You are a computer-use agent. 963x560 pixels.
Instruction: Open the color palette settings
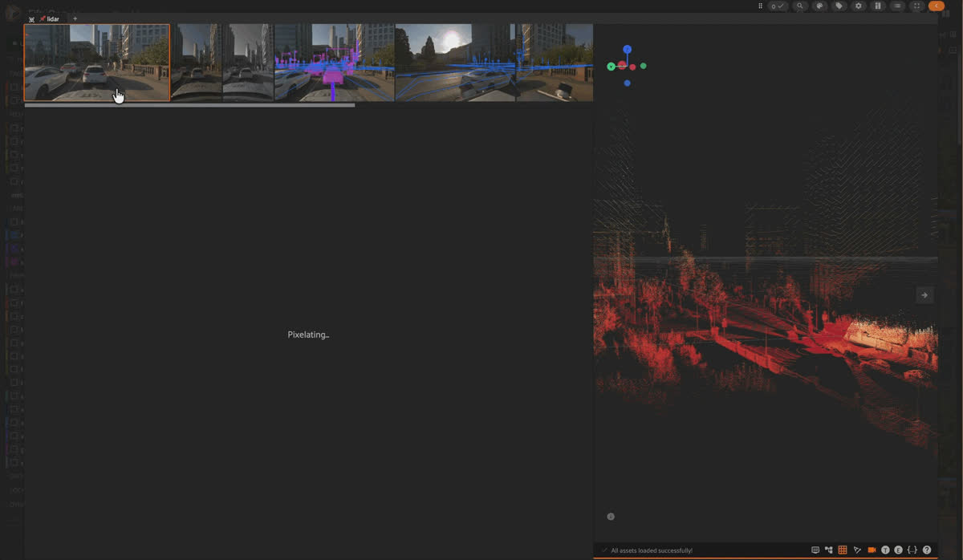[819, 6]
